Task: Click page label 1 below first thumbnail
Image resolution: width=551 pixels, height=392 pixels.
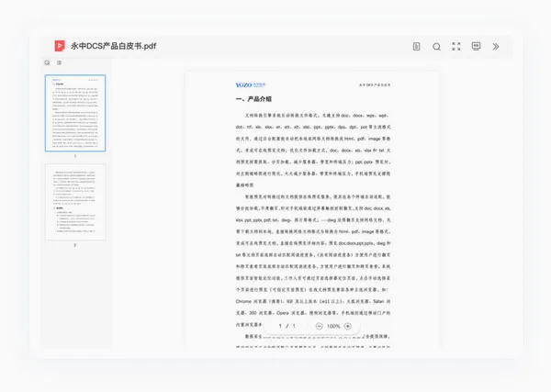Action: (75, 156)
